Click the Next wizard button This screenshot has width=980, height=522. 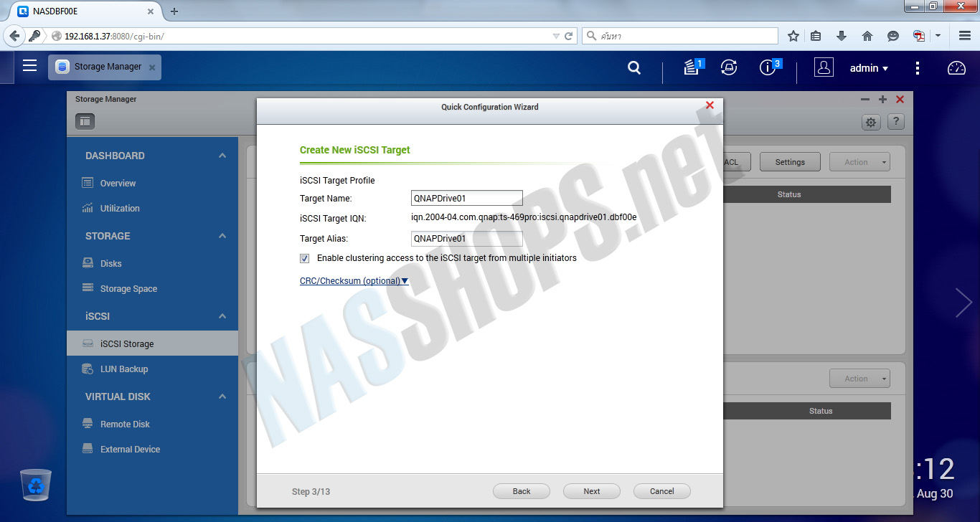tap(592, 491)
